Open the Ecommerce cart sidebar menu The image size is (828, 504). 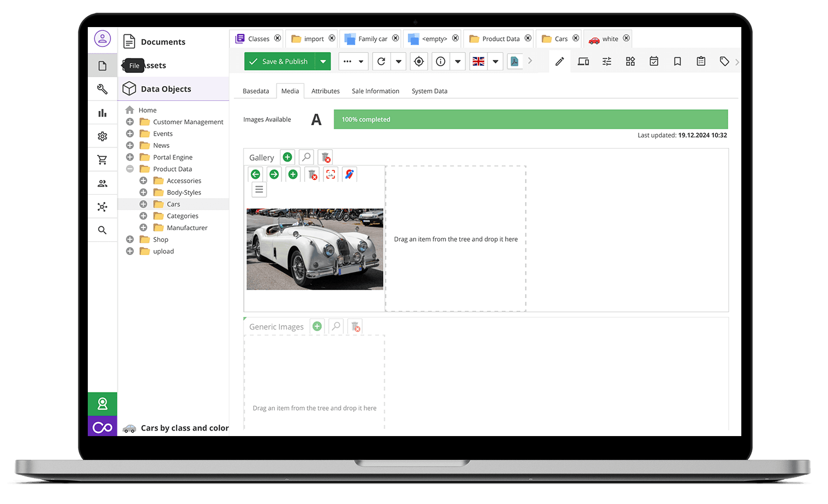pyautogui.click(x=102, y=160)
